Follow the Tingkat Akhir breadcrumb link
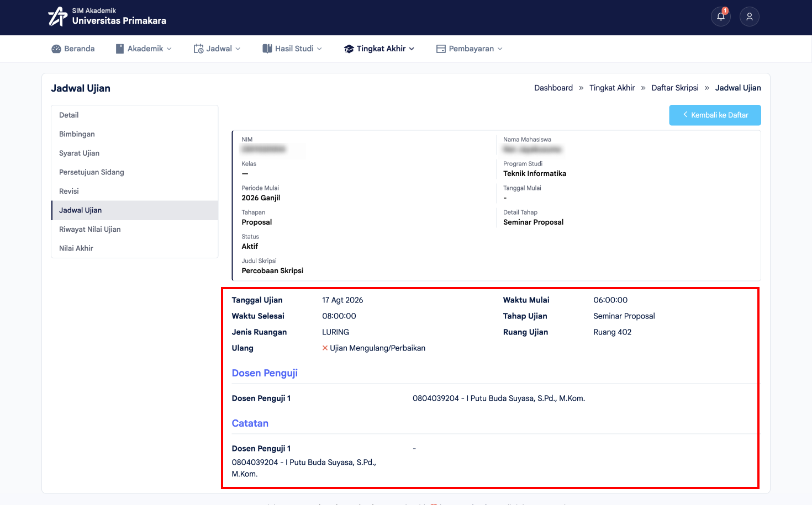This screenshot has height=505, width=812. coord(612,88)
